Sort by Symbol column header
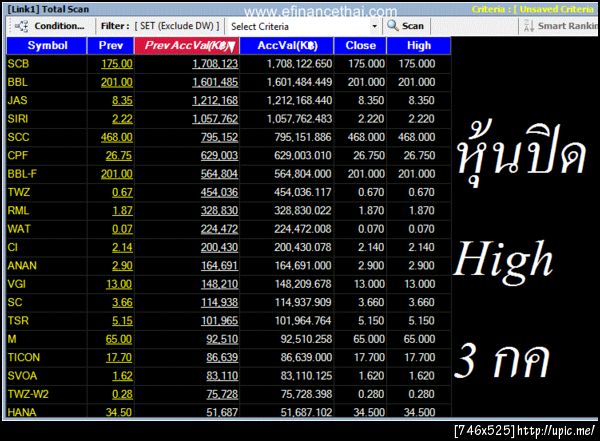Image resolution: width=600 pixels, height=441 pixels. pos(47,46)
